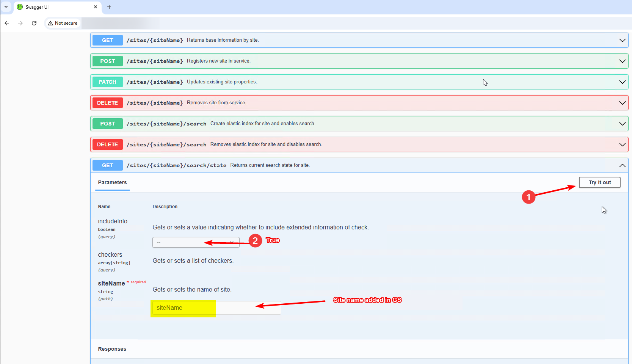Click POST /sites/{siteName}/search method badge
The image size is (632, 364).
[x=108, y=124]
